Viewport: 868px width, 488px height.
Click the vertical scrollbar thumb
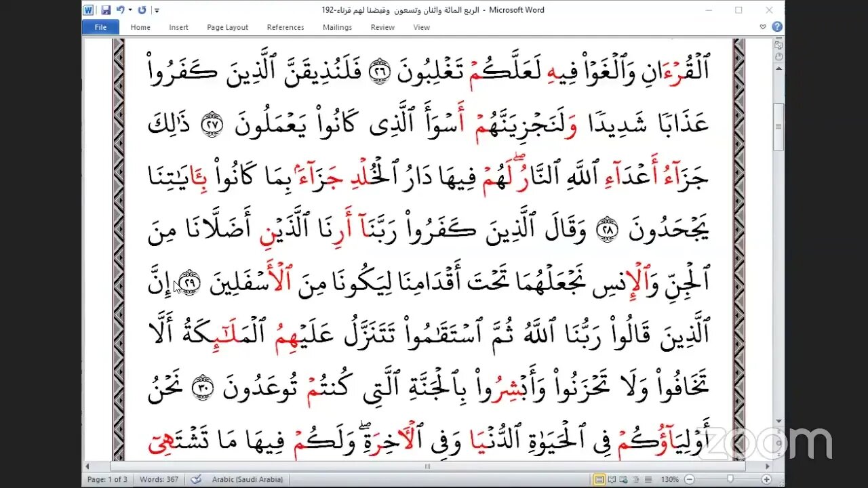pos(778,127)
